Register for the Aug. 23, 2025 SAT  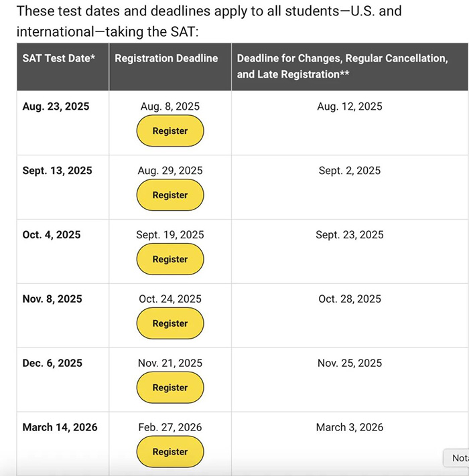pyautogui.click(x=170, y=131)
